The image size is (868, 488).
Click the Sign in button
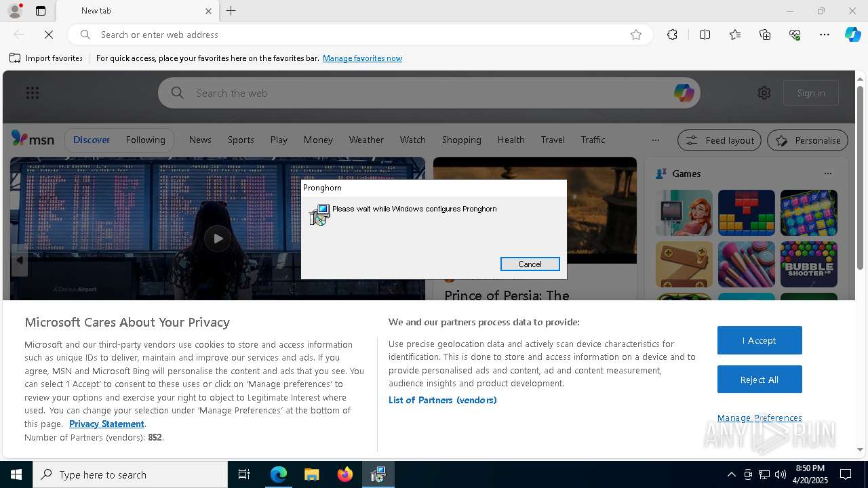811,93
